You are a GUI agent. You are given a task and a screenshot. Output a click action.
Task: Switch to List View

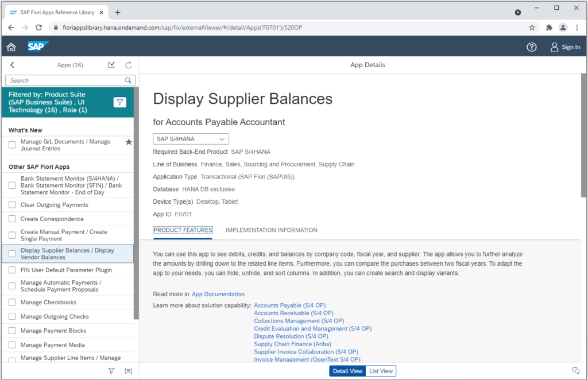pos(381,371)
